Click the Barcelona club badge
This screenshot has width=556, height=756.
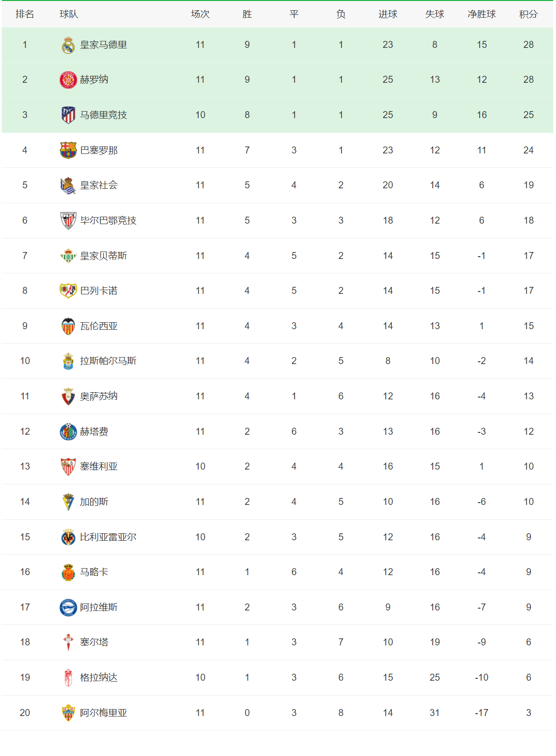(x=68, y=150)
